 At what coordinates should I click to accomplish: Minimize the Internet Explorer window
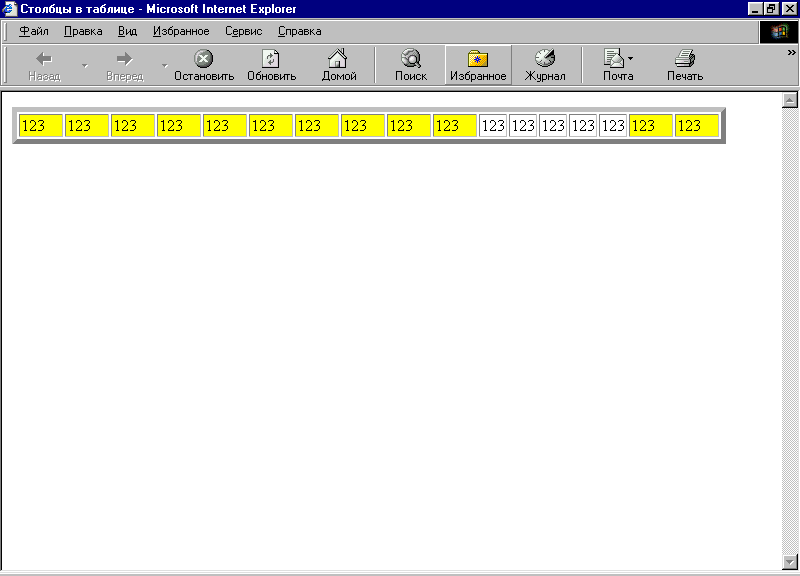tap(755, 9)
